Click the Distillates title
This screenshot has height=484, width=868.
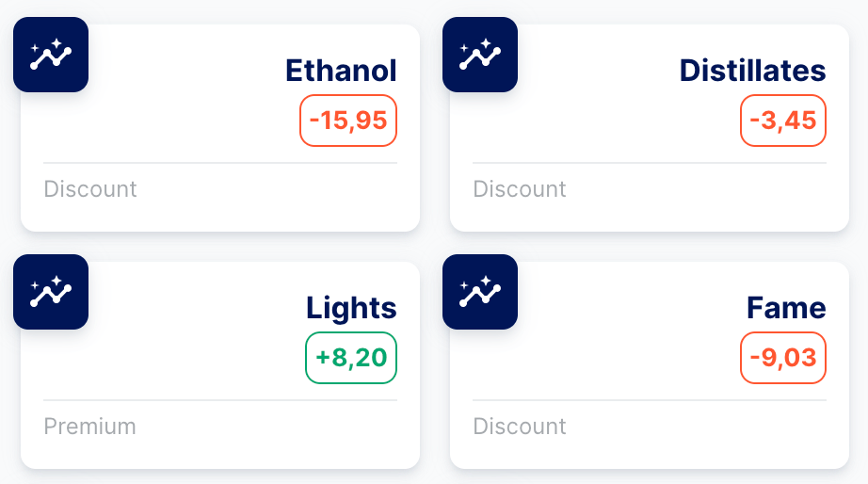tap(752, 71)
